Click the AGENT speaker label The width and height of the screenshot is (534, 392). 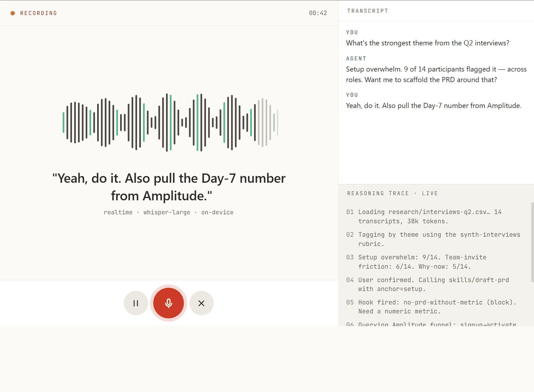356,58
